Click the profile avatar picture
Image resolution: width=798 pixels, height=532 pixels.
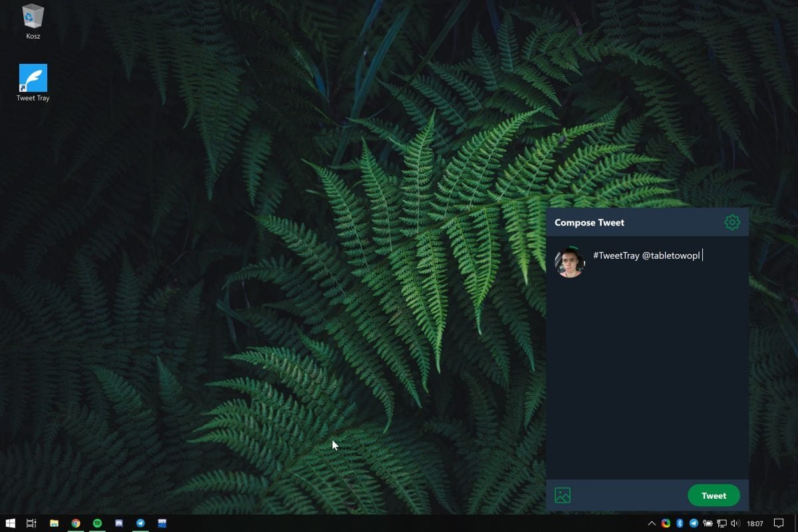click(570, 262)
